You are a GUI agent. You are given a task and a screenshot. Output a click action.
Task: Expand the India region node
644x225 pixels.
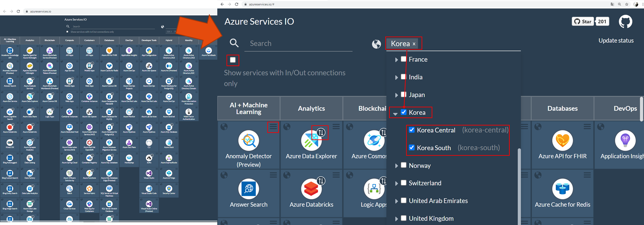pos(396,77)
